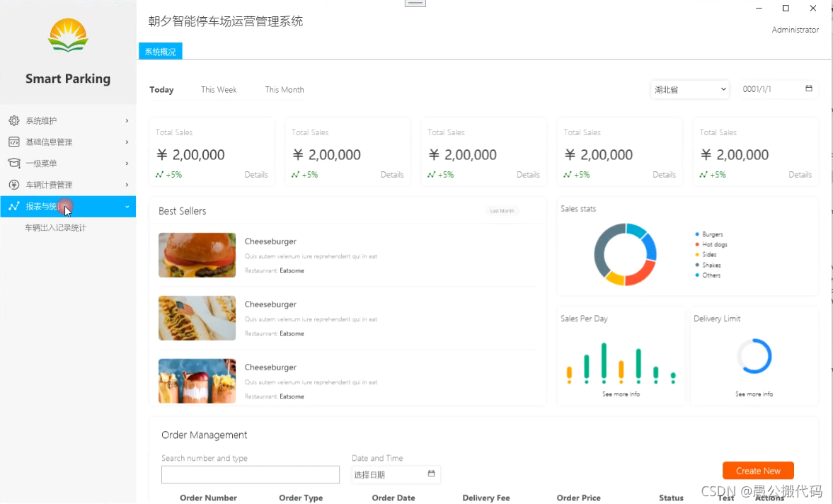833x504 pixels.
Task: Click the Delivery Limit progress ring
Action: [x=754, y=356]
